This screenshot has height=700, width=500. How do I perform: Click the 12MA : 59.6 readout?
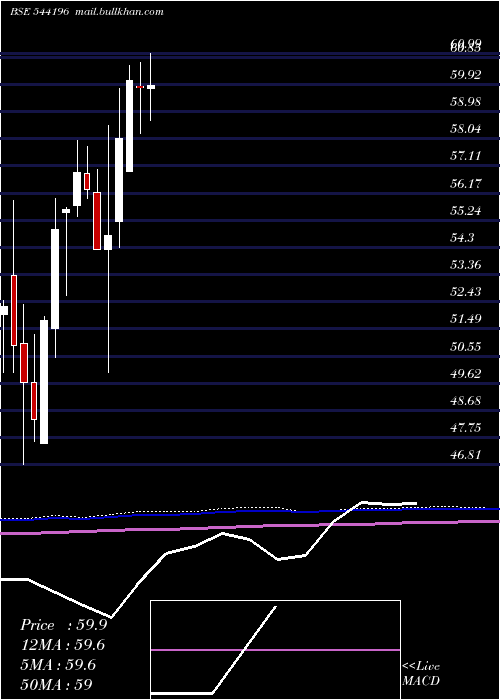tap(63, 645)
